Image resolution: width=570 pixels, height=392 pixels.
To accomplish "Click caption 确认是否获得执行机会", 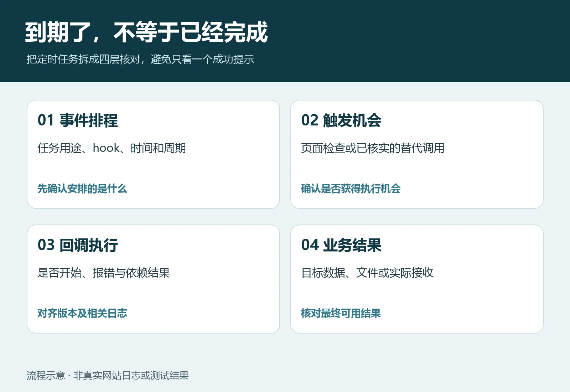I will [351, 189].
